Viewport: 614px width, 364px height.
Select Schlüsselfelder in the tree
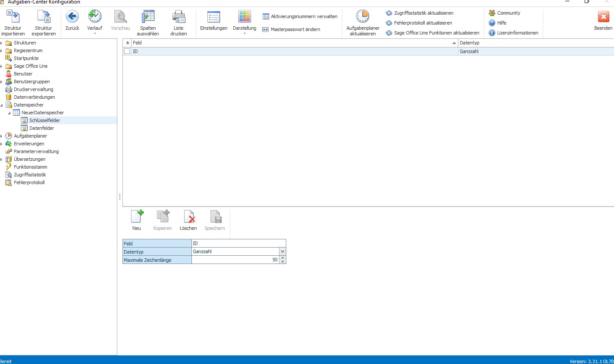pyautogui.click(x=45, y=120)
